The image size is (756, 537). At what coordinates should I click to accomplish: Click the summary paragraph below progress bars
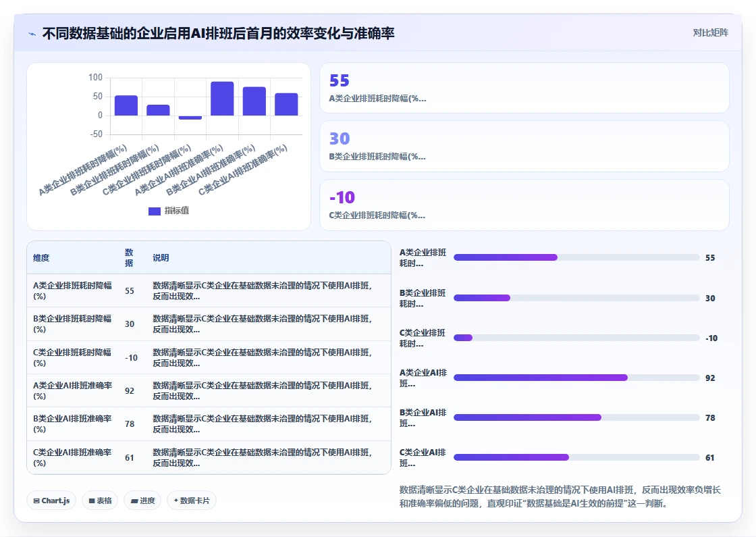(560, 496)
